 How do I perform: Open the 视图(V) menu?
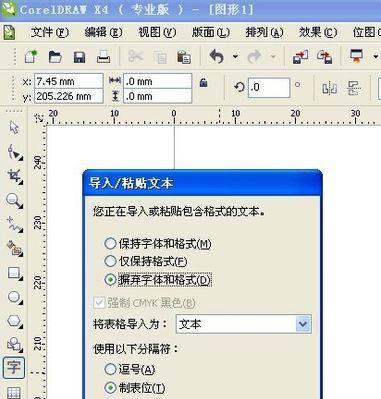point(157,32)
